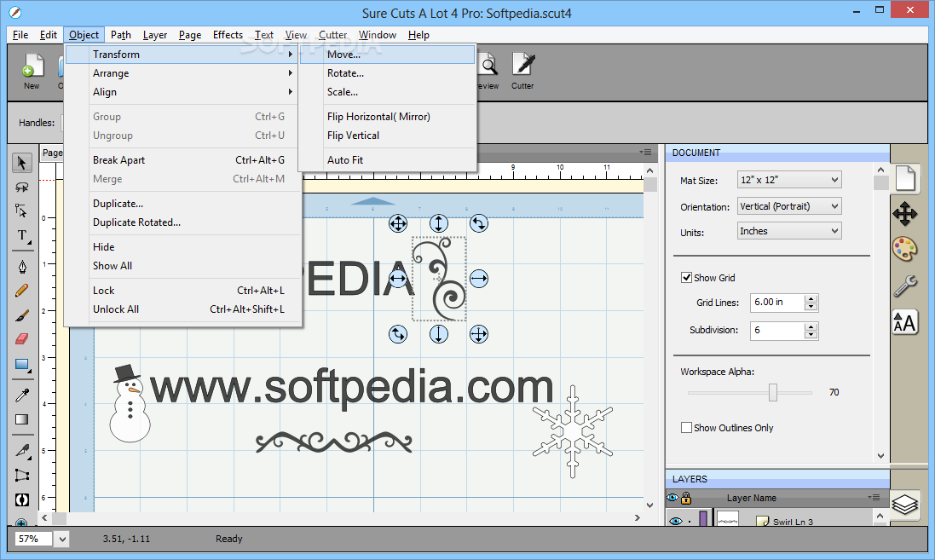The height and width of the screenshot is (560, 935).
Task: Click the Cutter toolbar icon
Action: tap(523, 71)
